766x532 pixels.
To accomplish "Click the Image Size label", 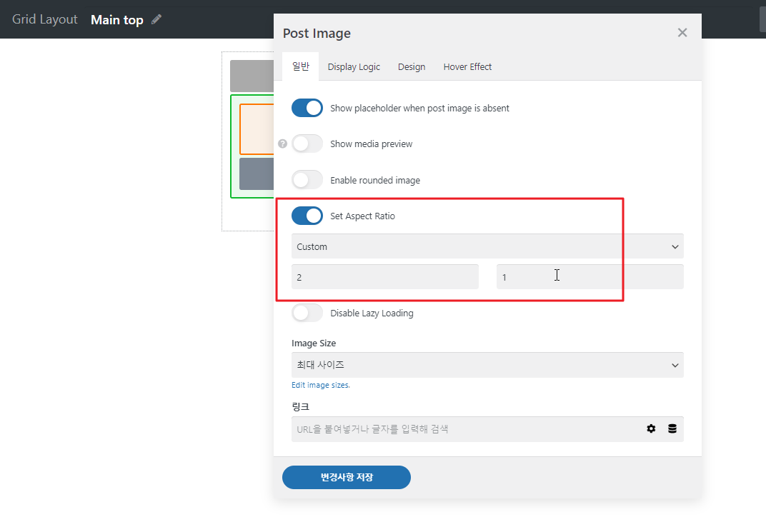I will point(314,343).
